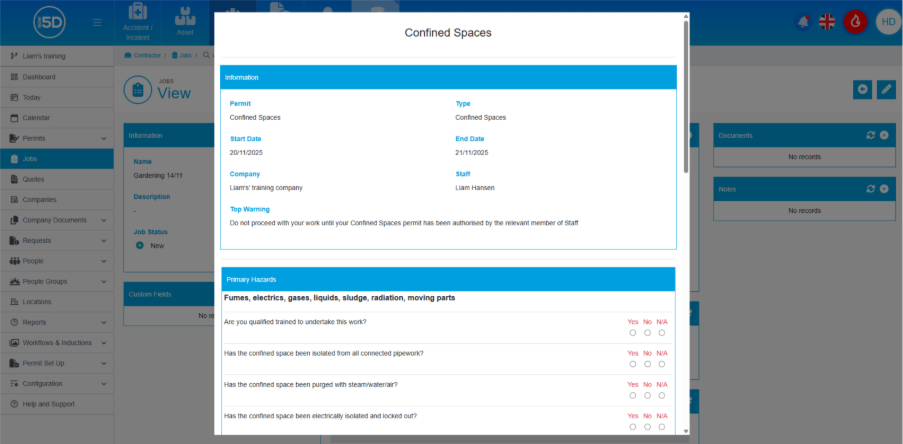Expand the Workflows & Inductions chevron

[x=104, y=343]
